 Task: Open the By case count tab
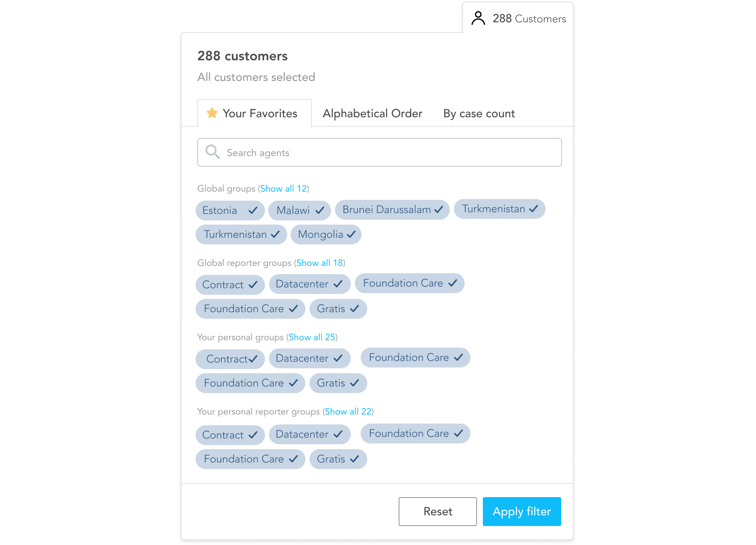pos(479,114)
